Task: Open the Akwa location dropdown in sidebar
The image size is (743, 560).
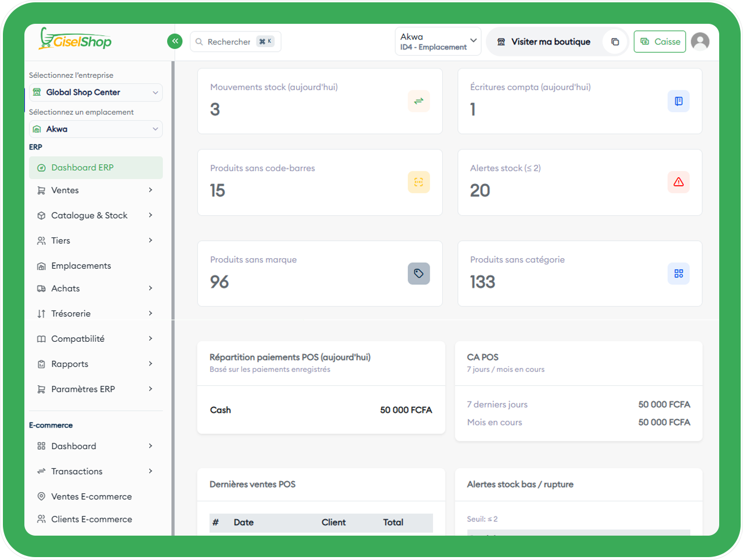Action: coord(96,129)
